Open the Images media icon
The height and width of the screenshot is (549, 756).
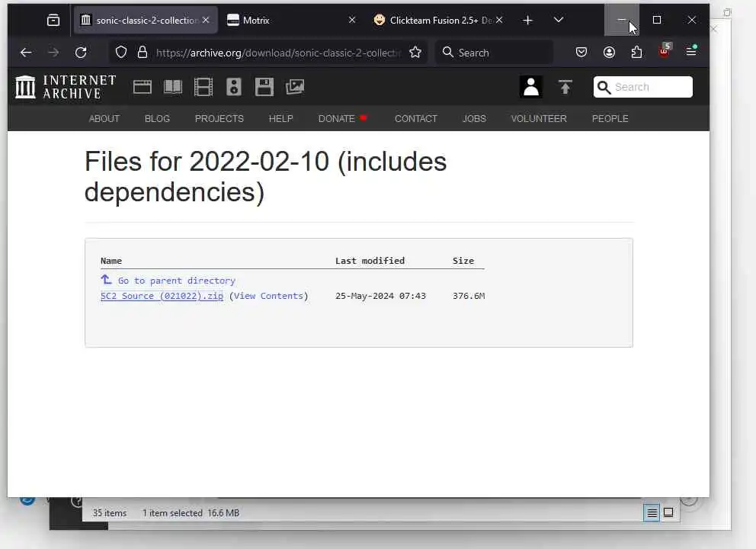[x=295, y=87]
